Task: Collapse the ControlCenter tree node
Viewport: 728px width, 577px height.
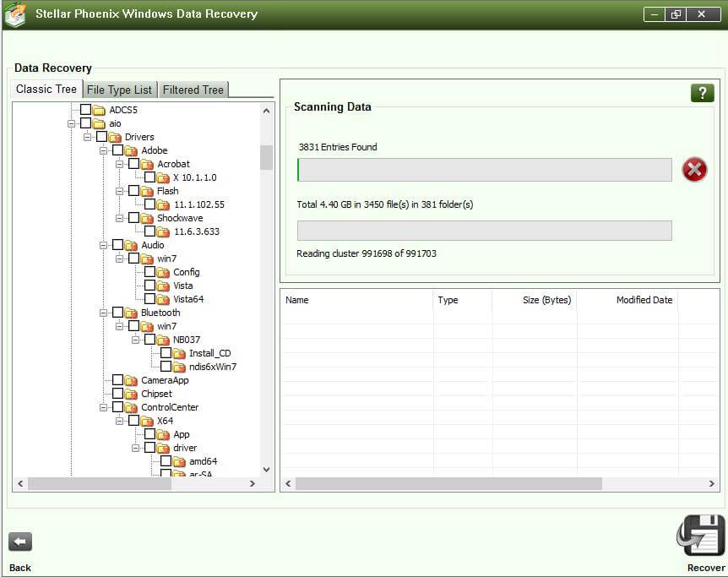Action: coord(104,407)
